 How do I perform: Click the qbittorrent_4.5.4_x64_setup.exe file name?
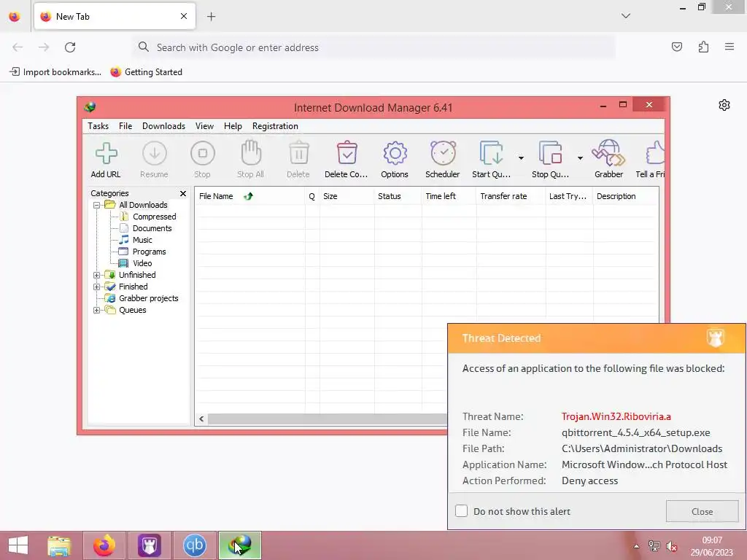pos(636,433)
